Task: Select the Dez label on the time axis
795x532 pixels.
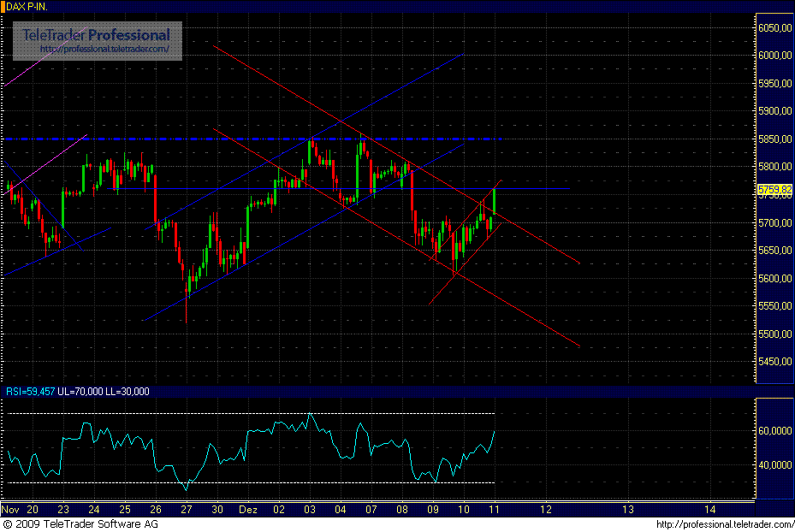Action: coord(248,508)
